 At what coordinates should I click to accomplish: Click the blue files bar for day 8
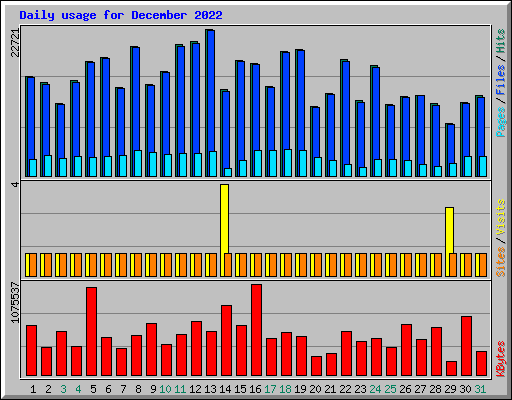pos(136,99)
